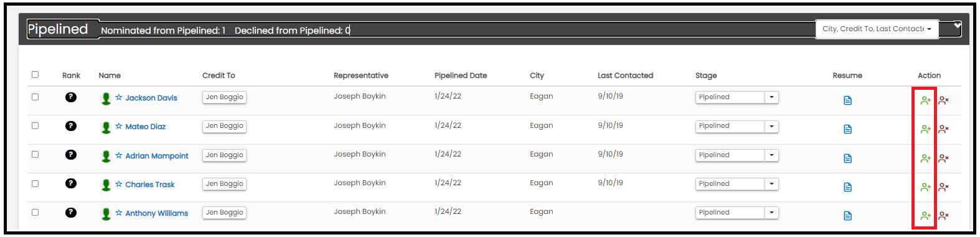Sort by the Pipelined Date column header
The width and height of the screenshot is (980, 237).
[x=461, y=75]
